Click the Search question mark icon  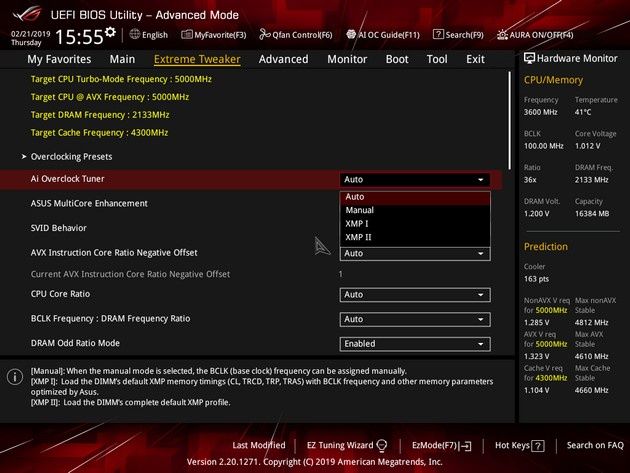[438, 35]
